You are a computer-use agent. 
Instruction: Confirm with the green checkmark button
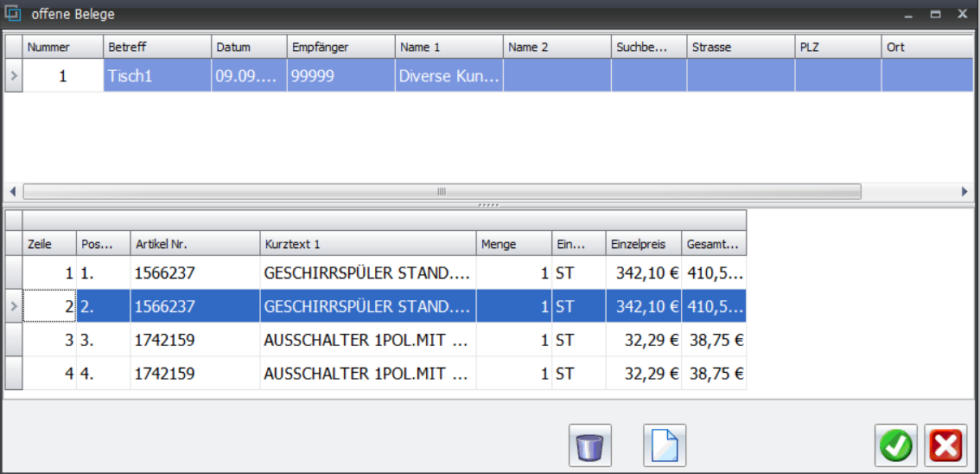[x=896, y=446]
